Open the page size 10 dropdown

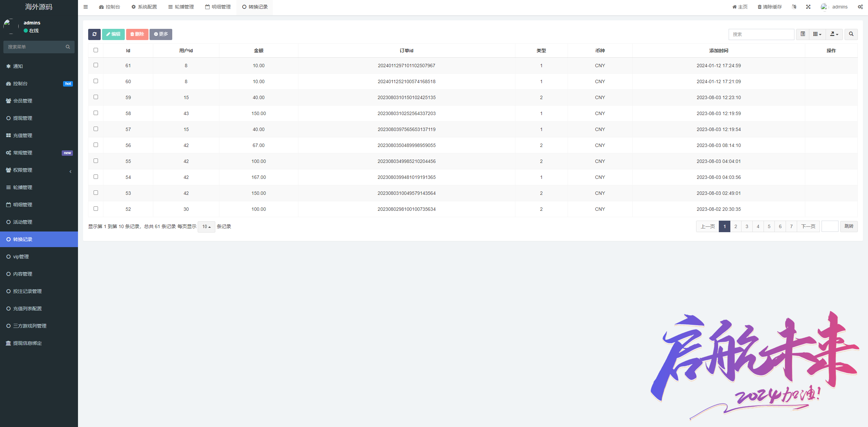[x=206, y=226]
